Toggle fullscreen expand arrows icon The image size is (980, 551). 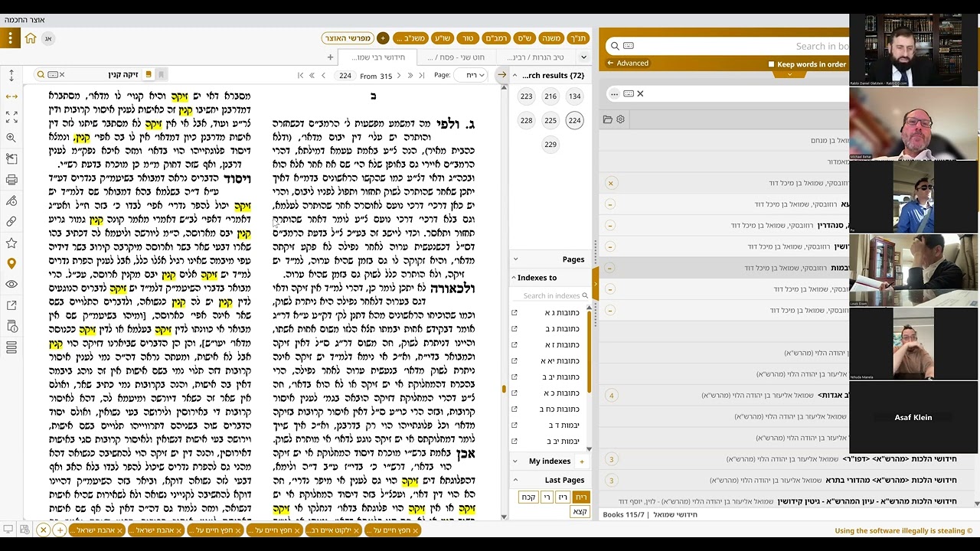(11, 117)
